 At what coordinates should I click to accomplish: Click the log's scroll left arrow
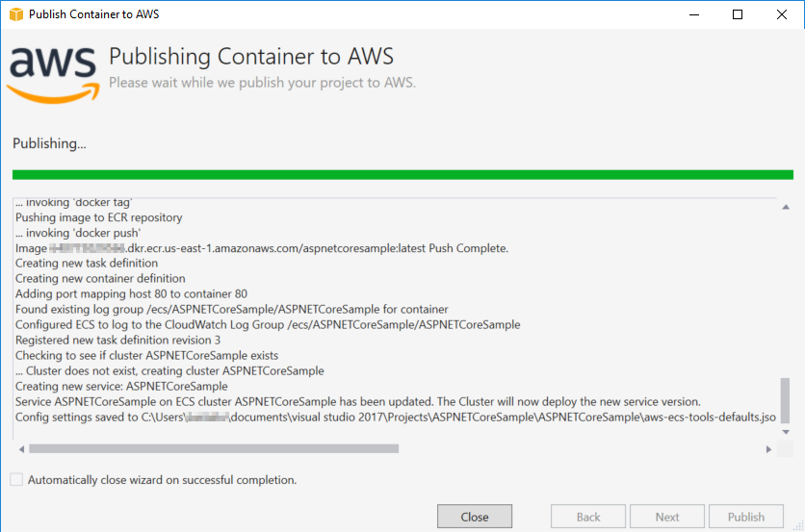pos(20,448)
